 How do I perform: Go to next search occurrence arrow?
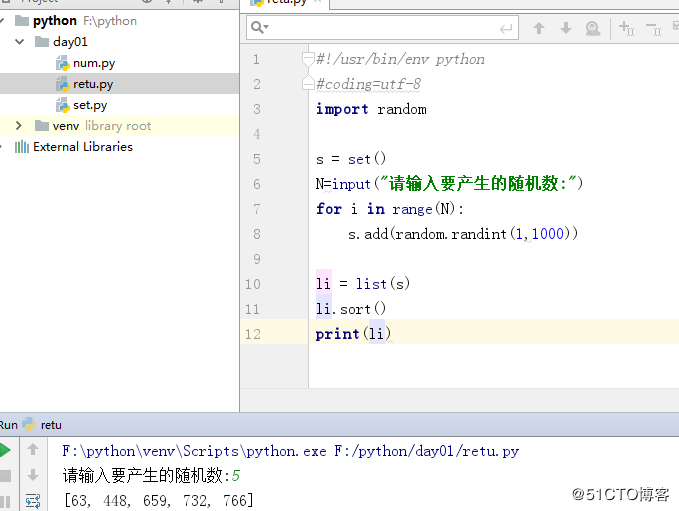[566, 28]
